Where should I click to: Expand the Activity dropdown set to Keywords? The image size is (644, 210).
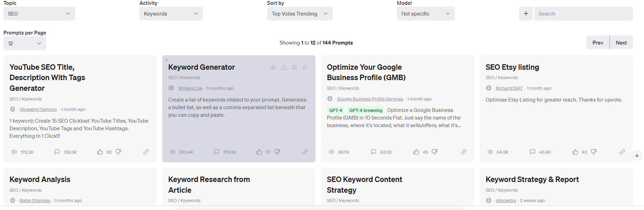coord(171,14)
